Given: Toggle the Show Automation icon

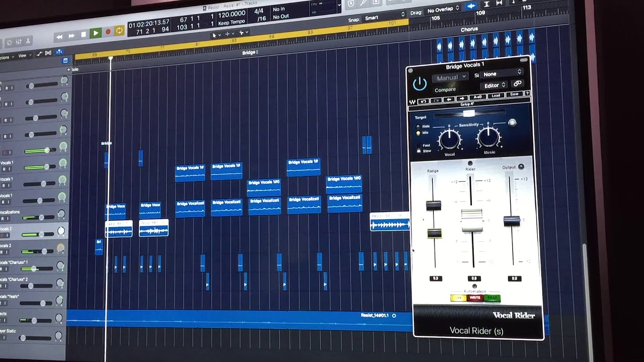Looking at the screenshot, I should click(40, 53).
